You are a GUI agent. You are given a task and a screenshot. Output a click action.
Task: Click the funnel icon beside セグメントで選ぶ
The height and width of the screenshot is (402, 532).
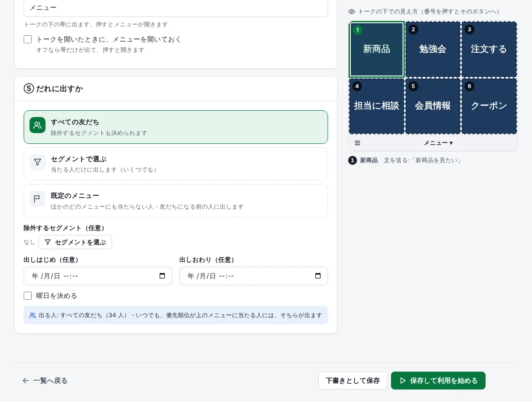point(37,162)
